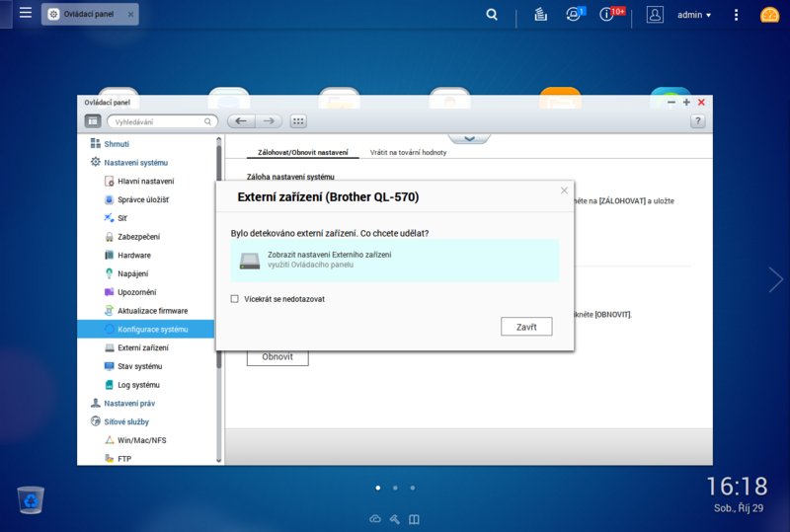Click the Control Panel grid view icon
Viewport: 790px width, 532px height.
click(x=298, y=121)
